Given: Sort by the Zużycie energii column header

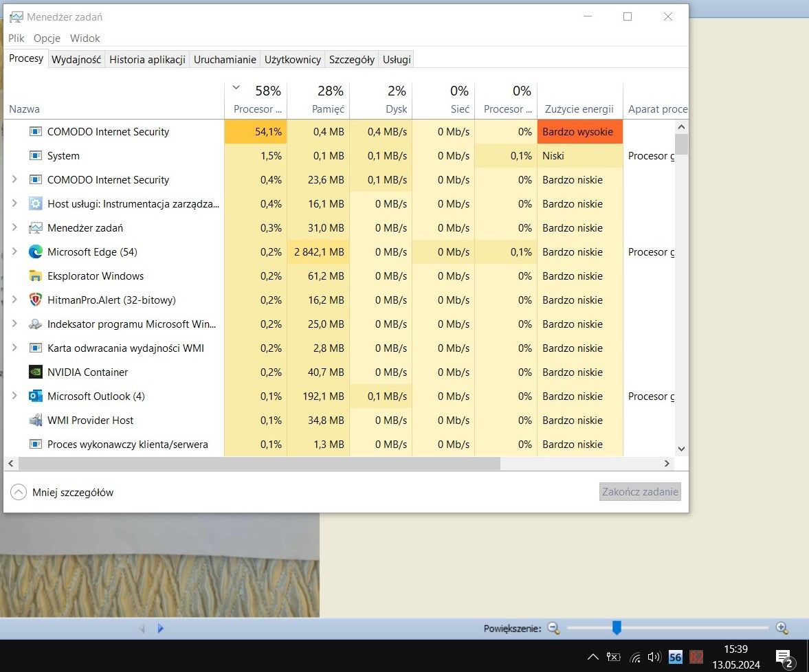Looking at the screenshot, I should [x=579, y=100].
